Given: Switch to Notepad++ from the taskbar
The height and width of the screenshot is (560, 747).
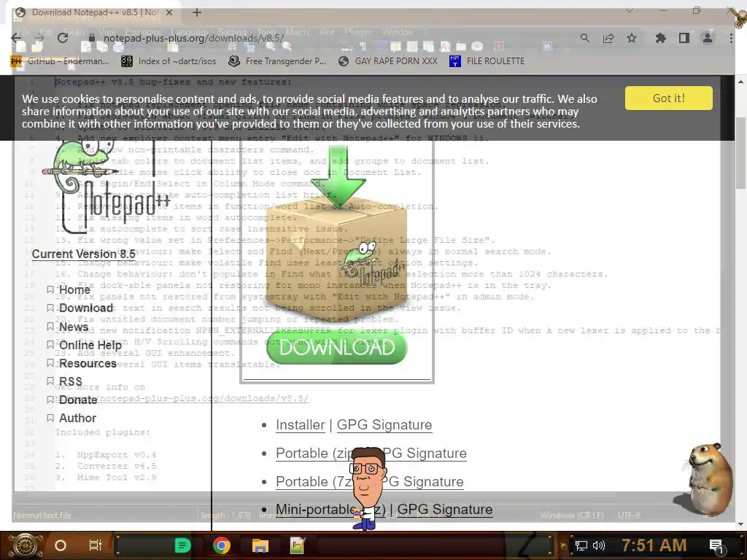Looking at the screenshot, I should click(298, 545).
